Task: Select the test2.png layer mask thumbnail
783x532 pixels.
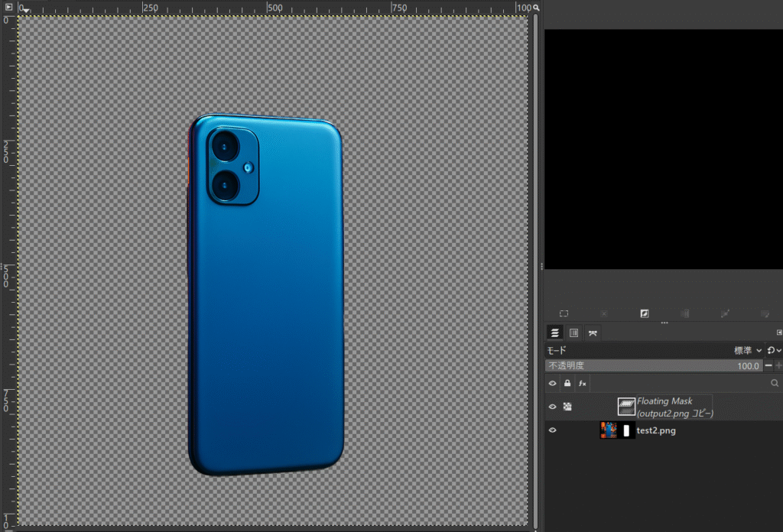Action: pyautogui.click(x=627, y=431)
